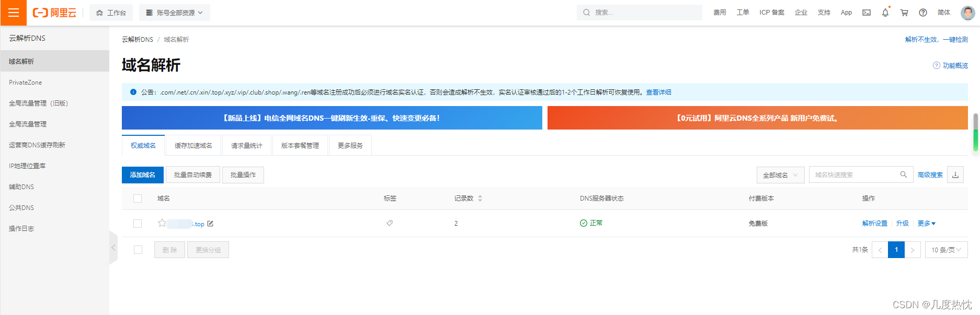Screen dimensions: 980x315
Task: Click 添加域名 button
Action: point(143,175)
